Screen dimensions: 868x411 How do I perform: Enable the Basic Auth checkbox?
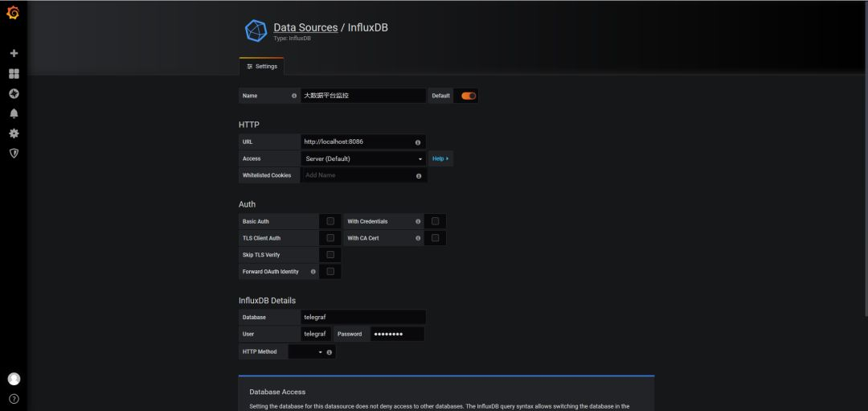coord(330,221)
